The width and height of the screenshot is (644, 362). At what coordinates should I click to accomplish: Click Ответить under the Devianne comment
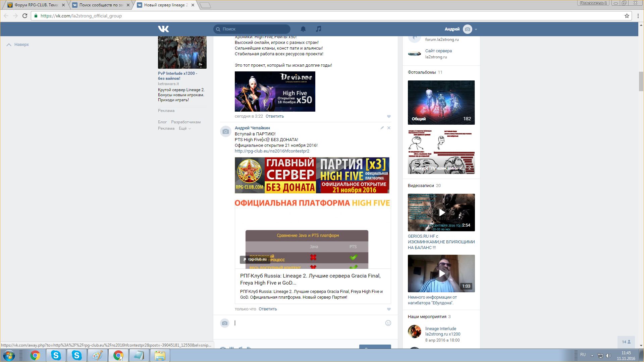pyautogui.click(x=274, y=116)
